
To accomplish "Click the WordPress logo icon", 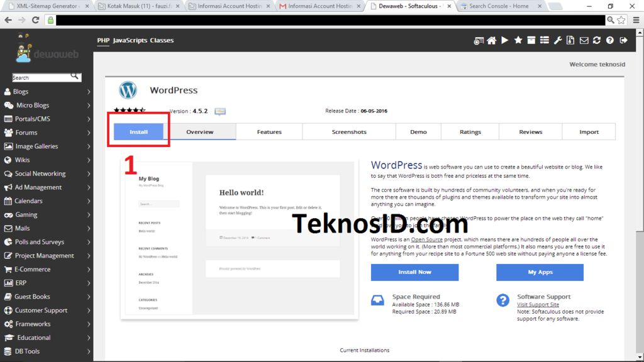I will [x=128, y=90].
